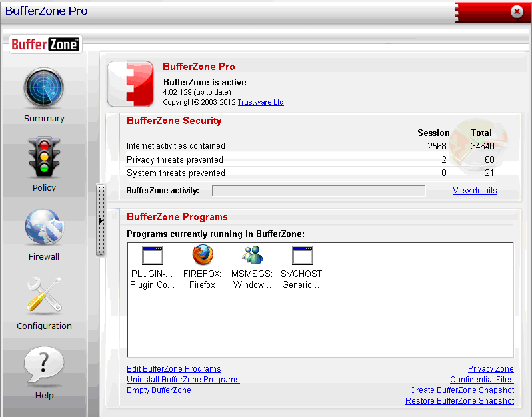Click Create BufferZone Snapshot
This screenshot has width=532, height=417.
tap(462, 390)
